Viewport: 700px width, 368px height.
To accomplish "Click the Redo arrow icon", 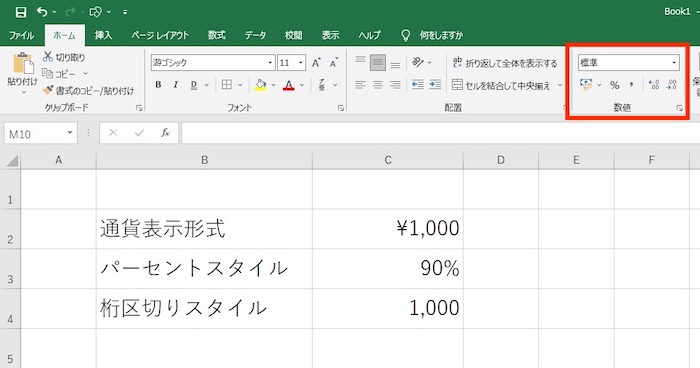I will [70, 12].
